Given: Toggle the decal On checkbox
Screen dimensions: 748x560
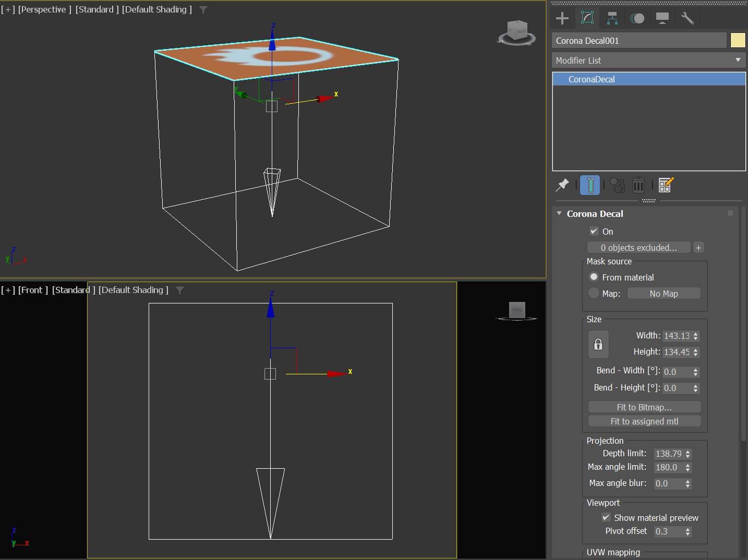Looking at the screenshot, I should (594, 231).
